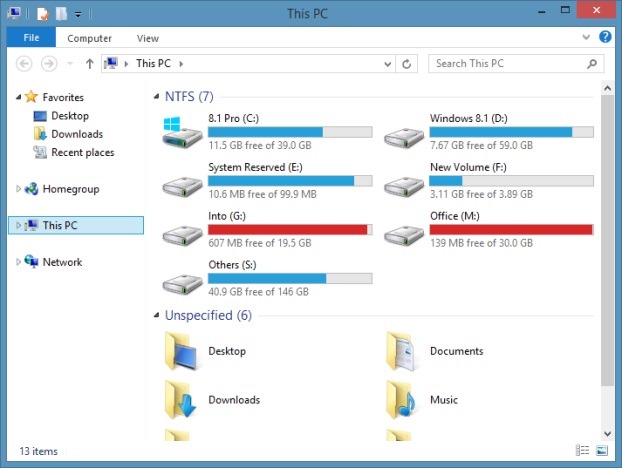Click the search magnifier icon
This screenshot has width=622, height=468.
click(x=592, y=63)
